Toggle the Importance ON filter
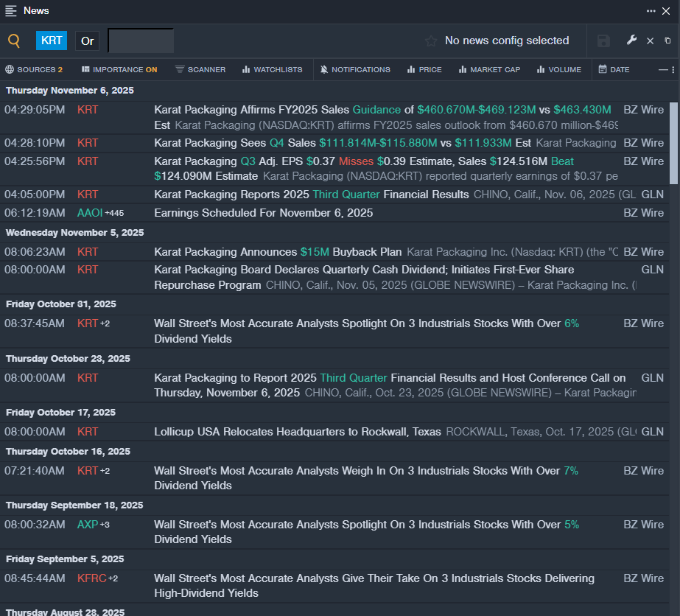The image size is (680, 616). (x=119, y=69)
